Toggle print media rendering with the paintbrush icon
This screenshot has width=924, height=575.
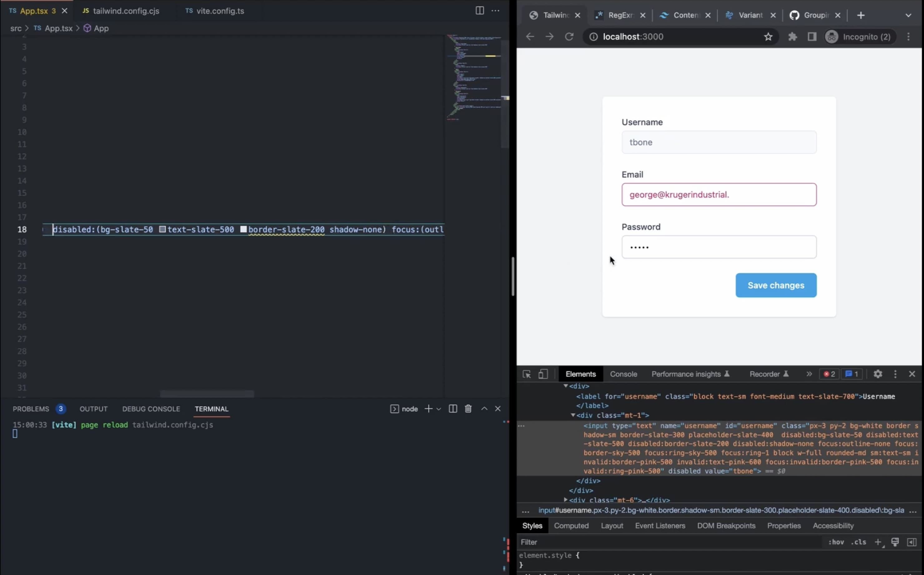[895, 542]
